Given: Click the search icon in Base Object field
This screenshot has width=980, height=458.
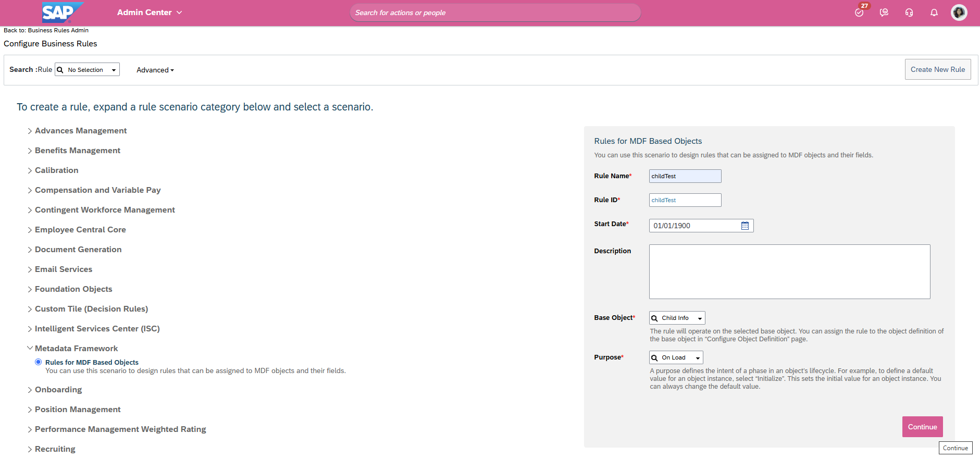Looking at the screenshot, I should pos(654,318).
